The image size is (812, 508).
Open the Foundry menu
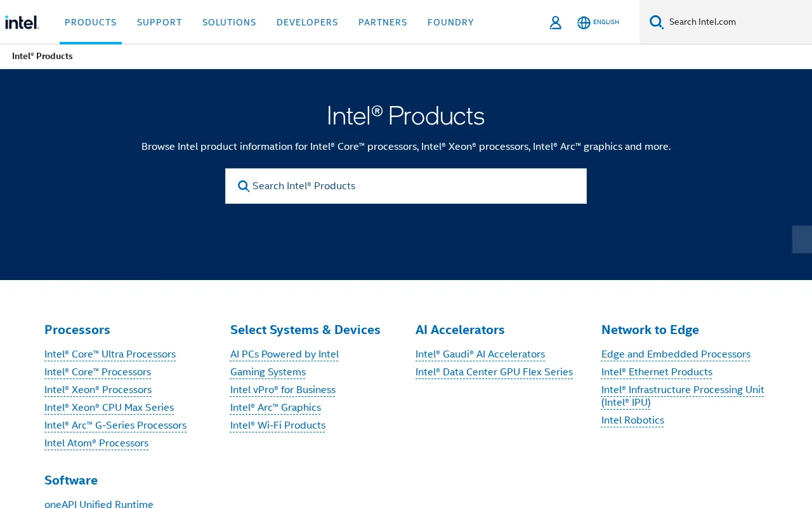(450, 22)
